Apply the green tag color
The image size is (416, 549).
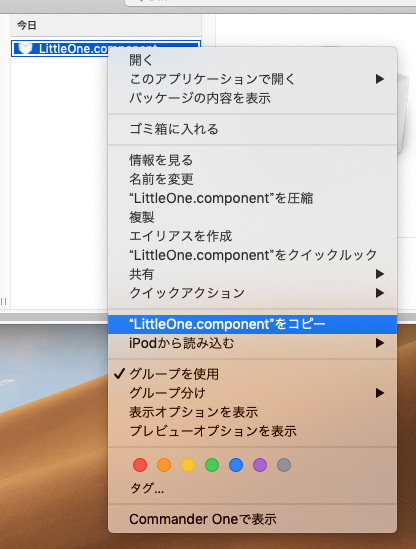(x=212, y=465)
